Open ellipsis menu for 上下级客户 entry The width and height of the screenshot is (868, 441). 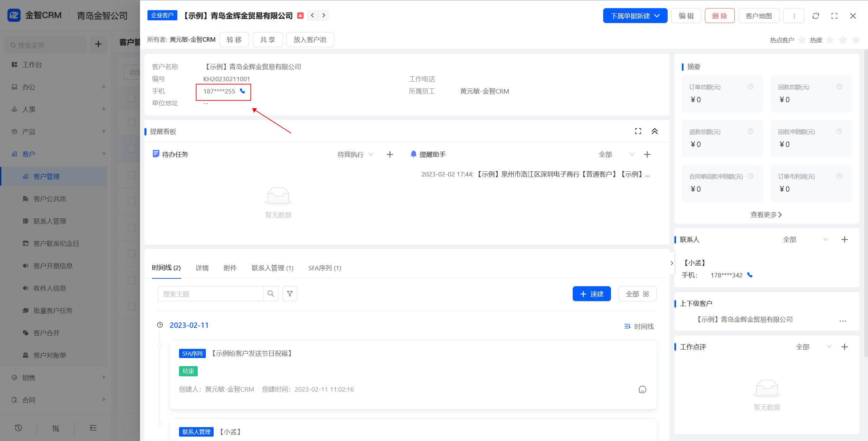click(x=843, y=320)
